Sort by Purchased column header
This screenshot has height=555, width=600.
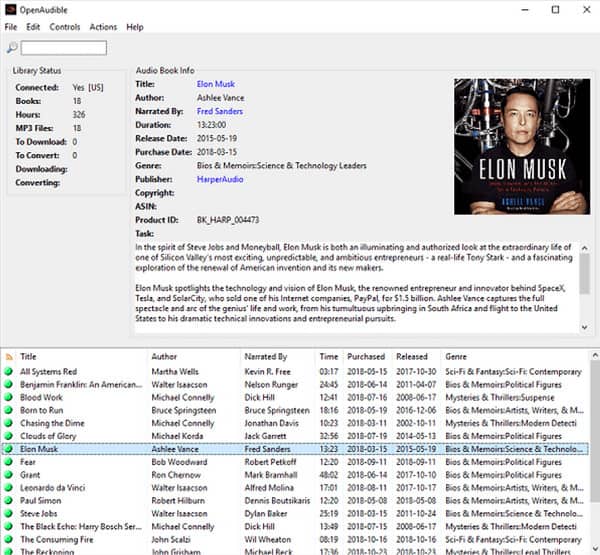[366, 357]
